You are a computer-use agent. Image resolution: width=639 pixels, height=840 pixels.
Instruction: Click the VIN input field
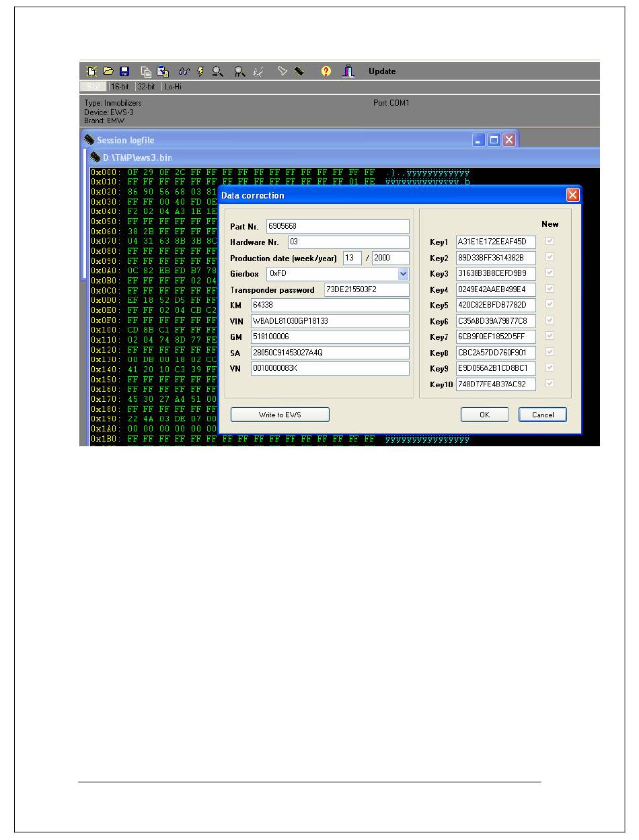click(x=330, y=322)
